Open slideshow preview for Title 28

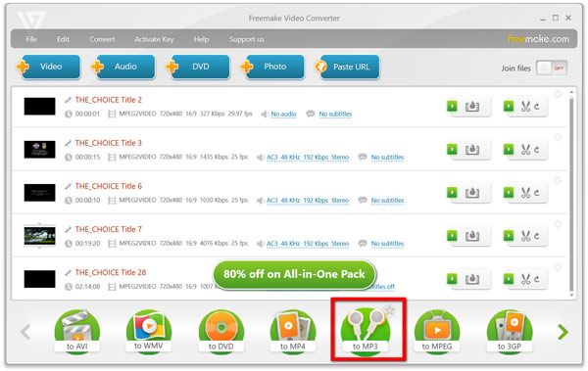pos(468,279)
